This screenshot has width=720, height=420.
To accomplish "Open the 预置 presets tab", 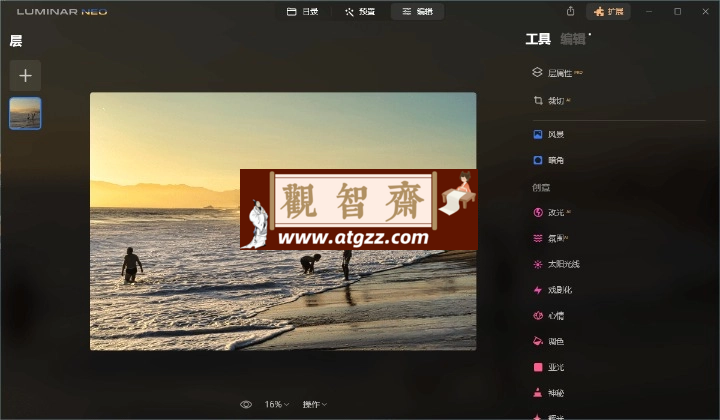I will [360, 11].
